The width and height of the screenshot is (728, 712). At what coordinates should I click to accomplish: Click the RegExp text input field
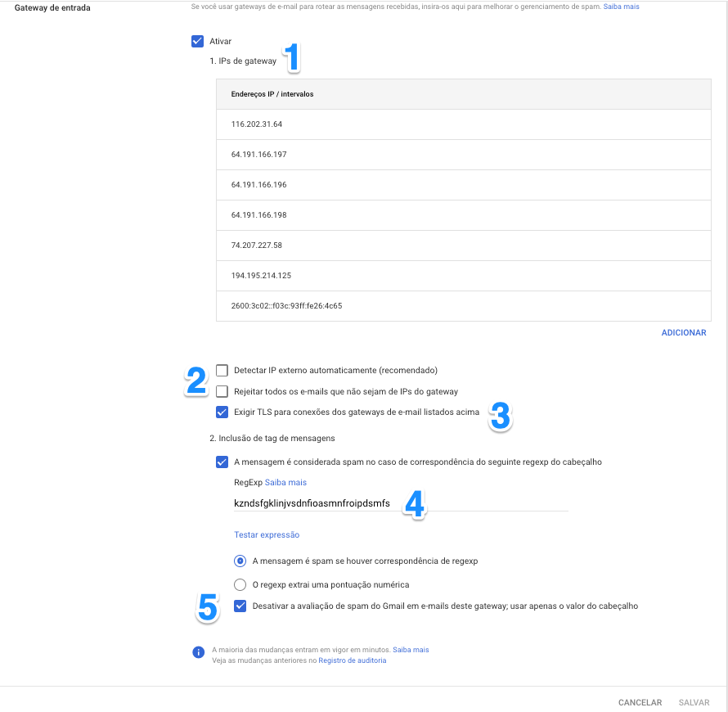click(x=401, y=503)
